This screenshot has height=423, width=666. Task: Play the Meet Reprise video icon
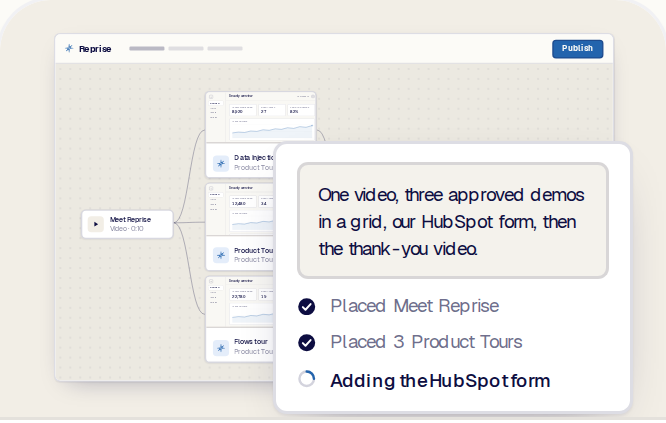pos(96,224)
